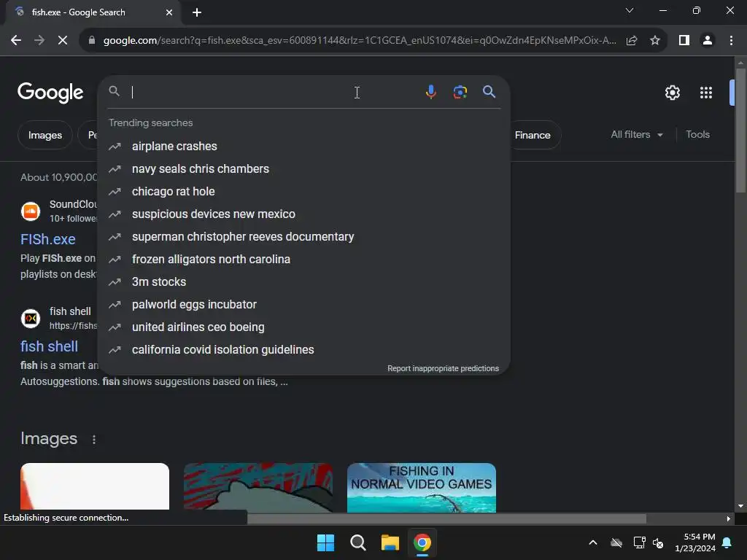Open the Chrome profile menu
747x560 pixels.
(708, 41)
